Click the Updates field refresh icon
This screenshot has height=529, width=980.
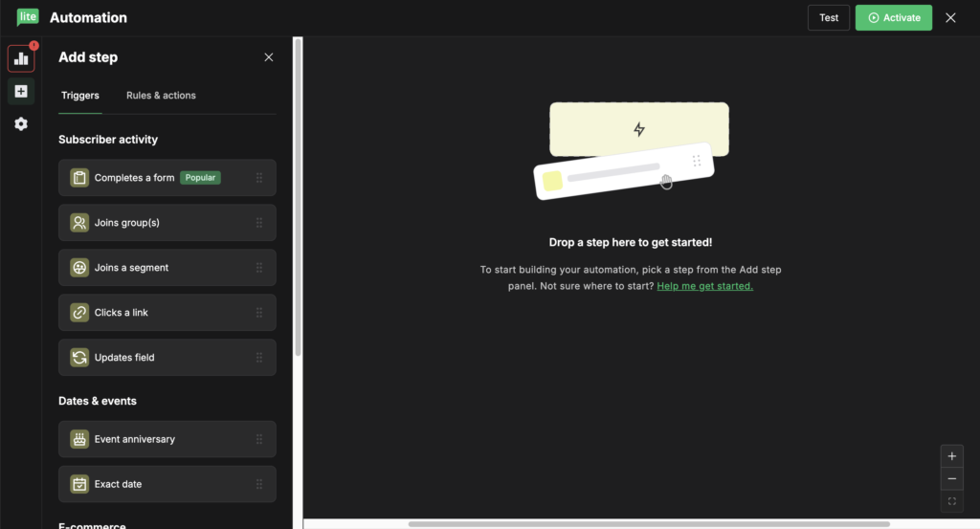click(x=79, y=358)
